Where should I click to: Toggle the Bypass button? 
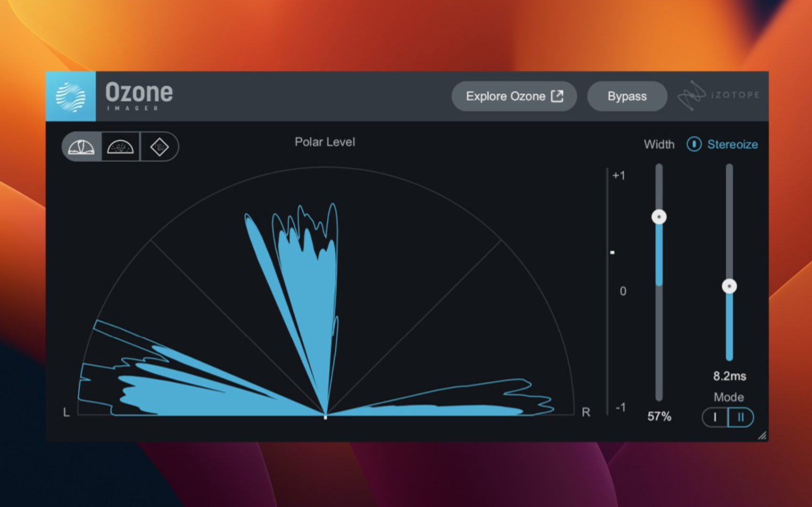coord(627,96)
